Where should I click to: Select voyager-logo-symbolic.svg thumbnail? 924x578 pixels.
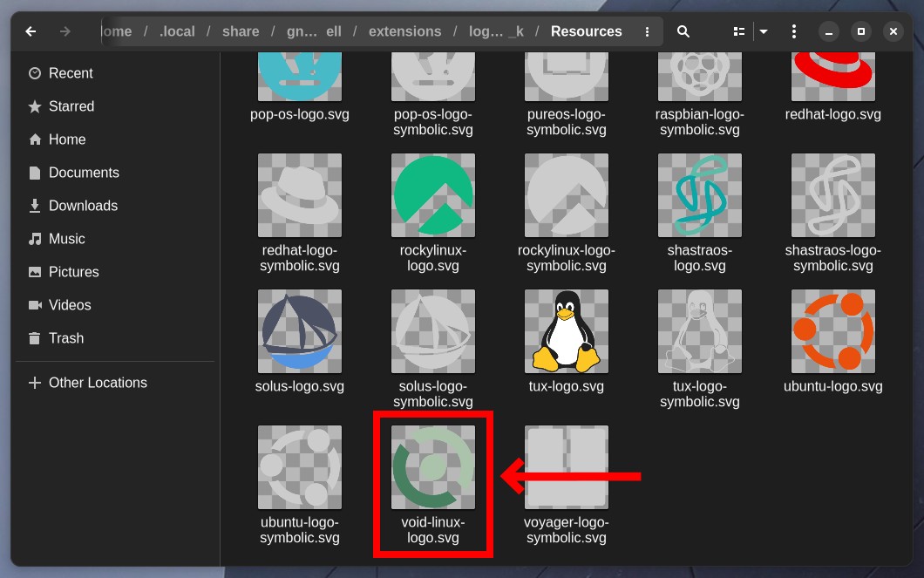coord(567,467)
